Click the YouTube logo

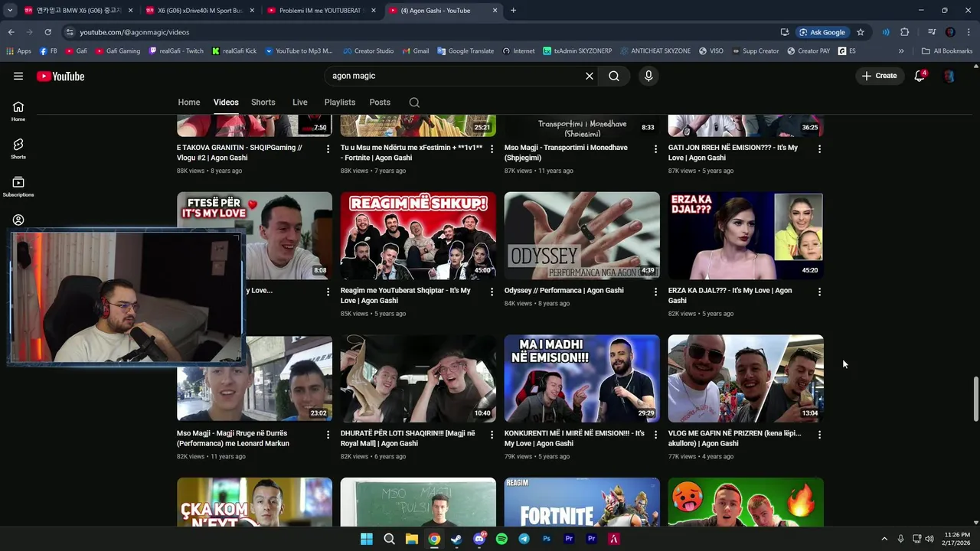(60, 76)
